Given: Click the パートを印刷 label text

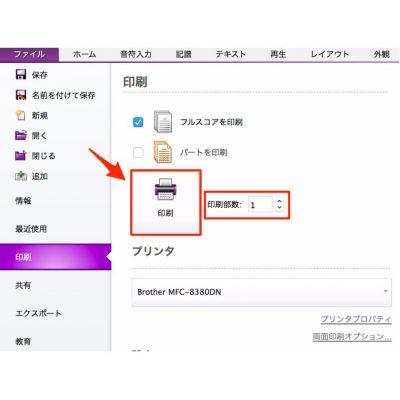Looking at the screenshot, I should [x=204, y=152].
